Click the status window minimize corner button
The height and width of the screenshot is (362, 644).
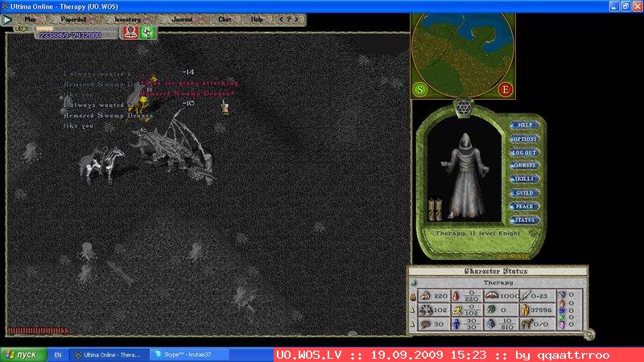click(589, 335)
